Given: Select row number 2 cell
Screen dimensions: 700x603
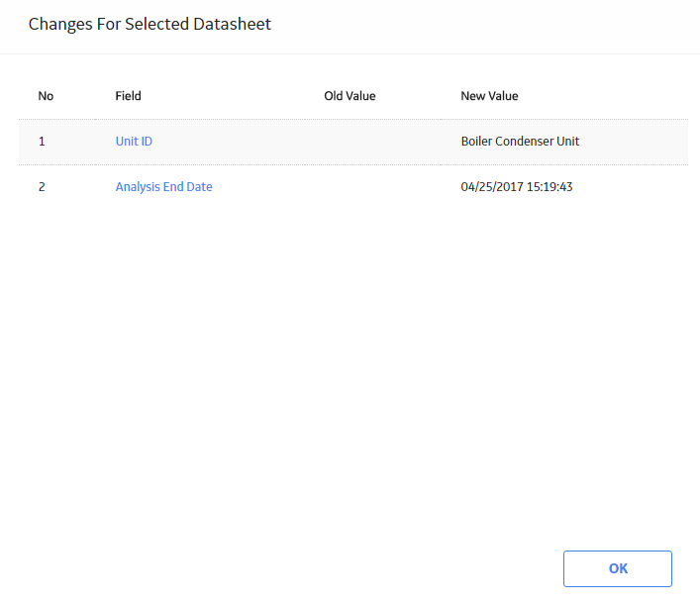Looking at the screenshot, I should [57, 187].
